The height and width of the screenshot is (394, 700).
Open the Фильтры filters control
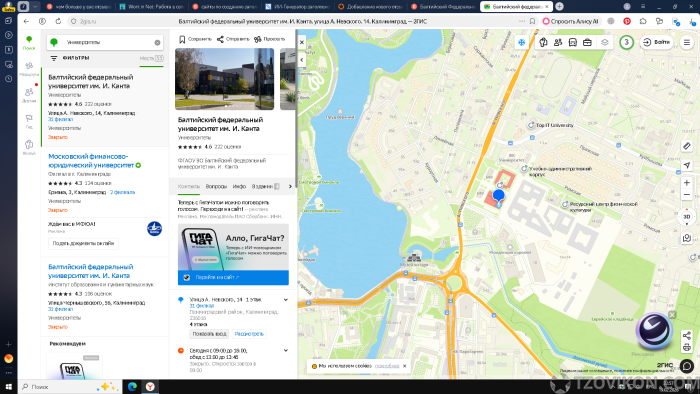tap(70, 58)
